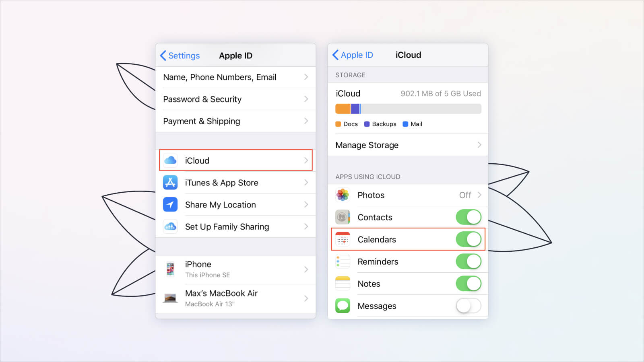Screen dimensions: 644x362
Task: Open Manage Storage via its chevron
Action: click(479, 145)
